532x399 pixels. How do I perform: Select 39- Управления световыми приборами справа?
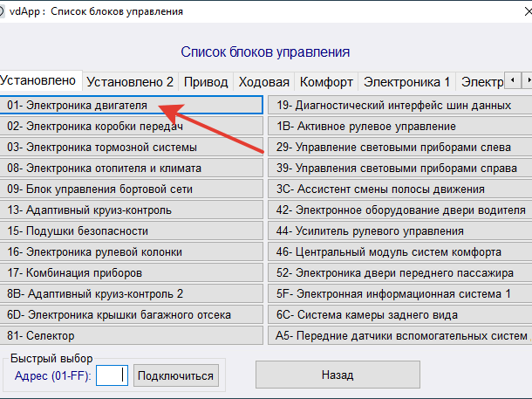pos(400,169)
